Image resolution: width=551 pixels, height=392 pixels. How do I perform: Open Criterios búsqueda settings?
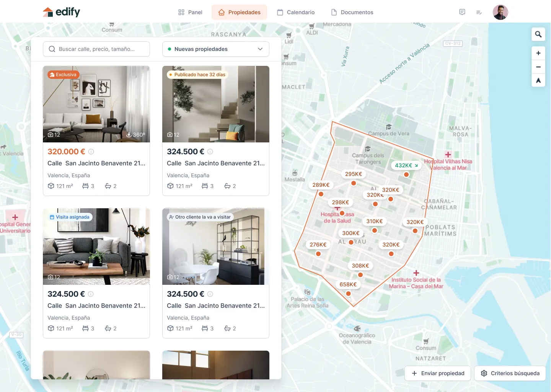(x=510, y=373)
